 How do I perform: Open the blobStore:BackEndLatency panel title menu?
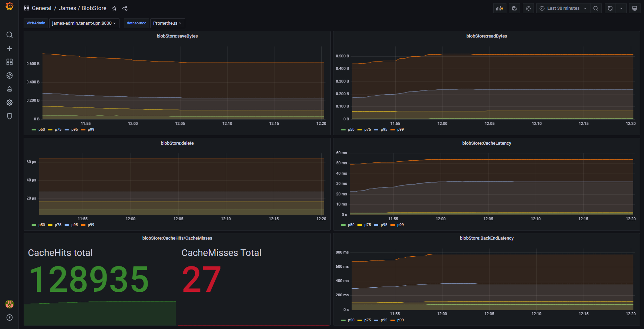point(487,238)
